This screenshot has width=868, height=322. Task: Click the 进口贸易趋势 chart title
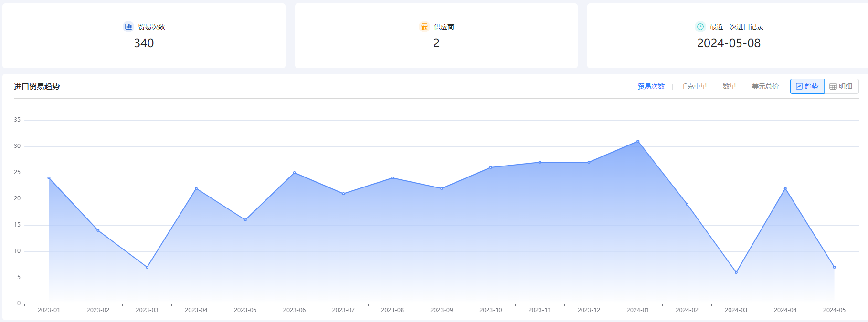click(x=37, y=87)
